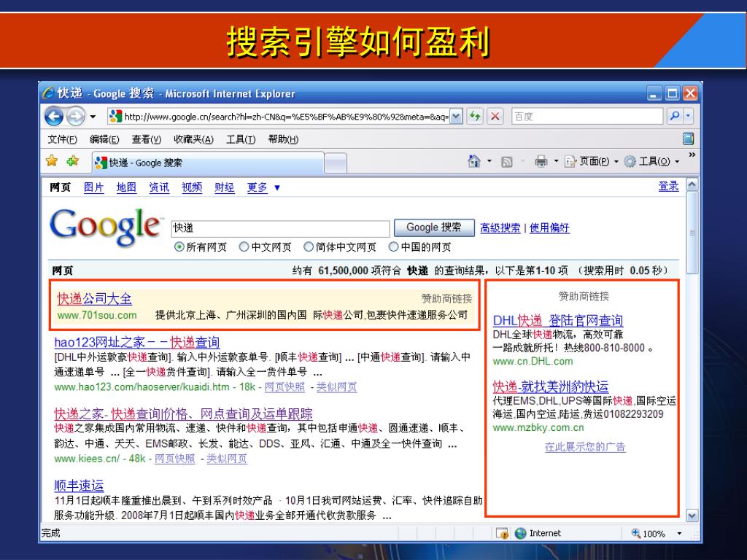Open the 快递之家 result title link
Image resolution: width=747 pixels, height=560 pixels.
(x=183, y=413)
